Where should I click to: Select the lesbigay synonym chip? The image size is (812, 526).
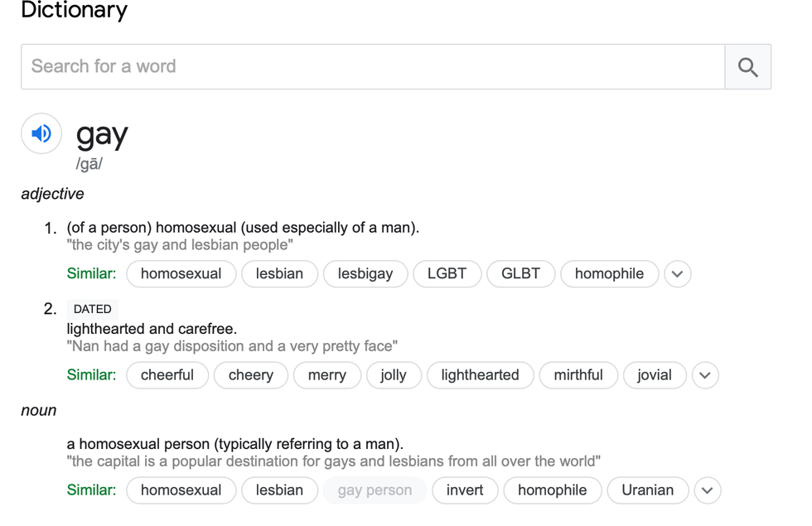click(365, 274)
